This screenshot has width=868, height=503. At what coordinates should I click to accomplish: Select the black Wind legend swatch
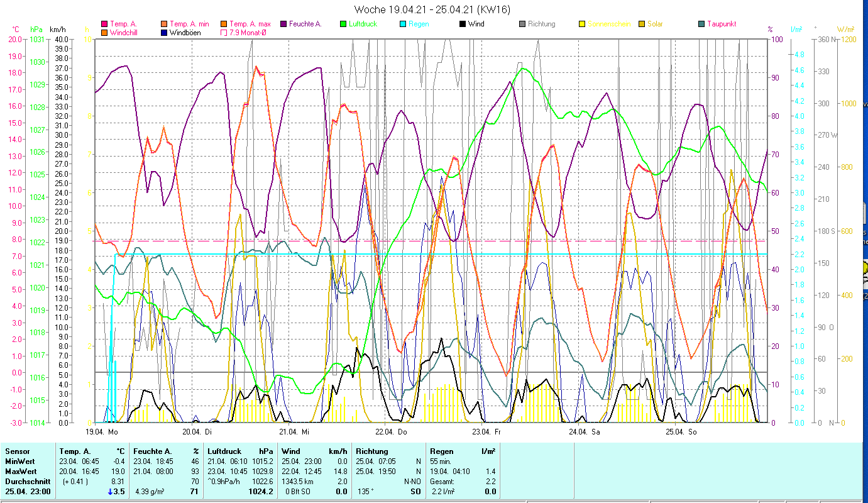click(463, 24)
